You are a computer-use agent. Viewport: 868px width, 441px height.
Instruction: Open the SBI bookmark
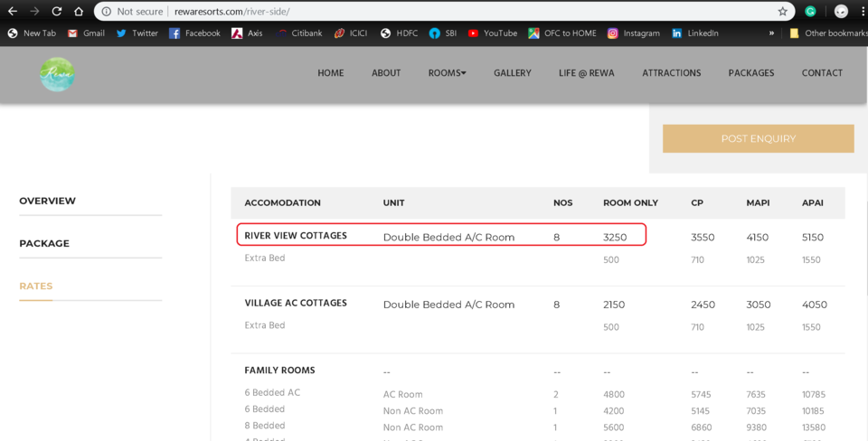443,33
